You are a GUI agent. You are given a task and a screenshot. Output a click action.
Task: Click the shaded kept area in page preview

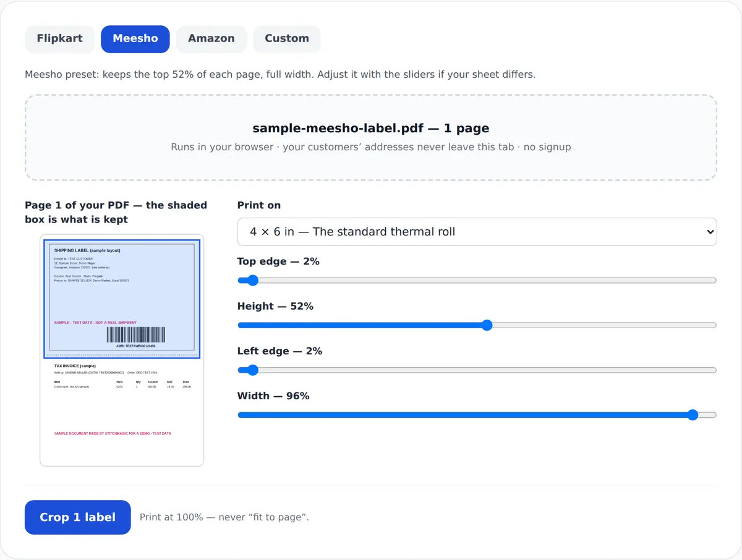tap(122, 299)
